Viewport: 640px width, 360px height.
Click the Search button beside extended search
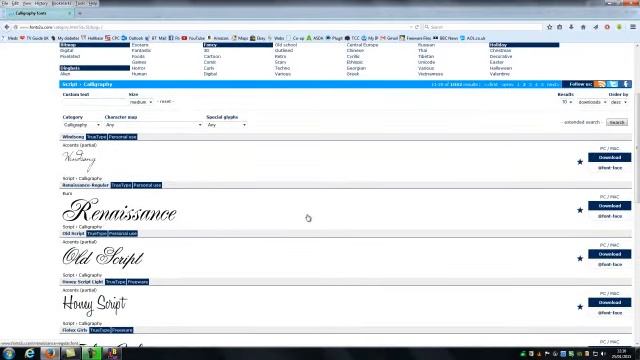617,122
